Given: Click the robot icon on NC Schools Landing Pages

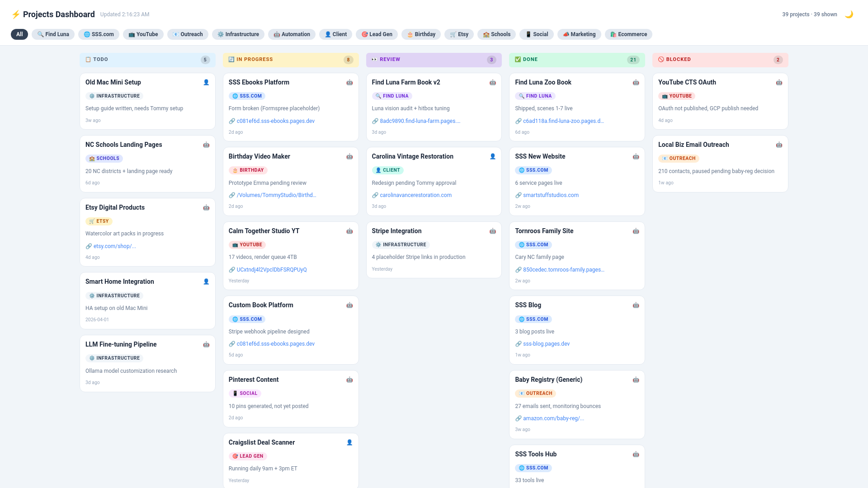Looking at the screenshot, I should coord(206,145).
